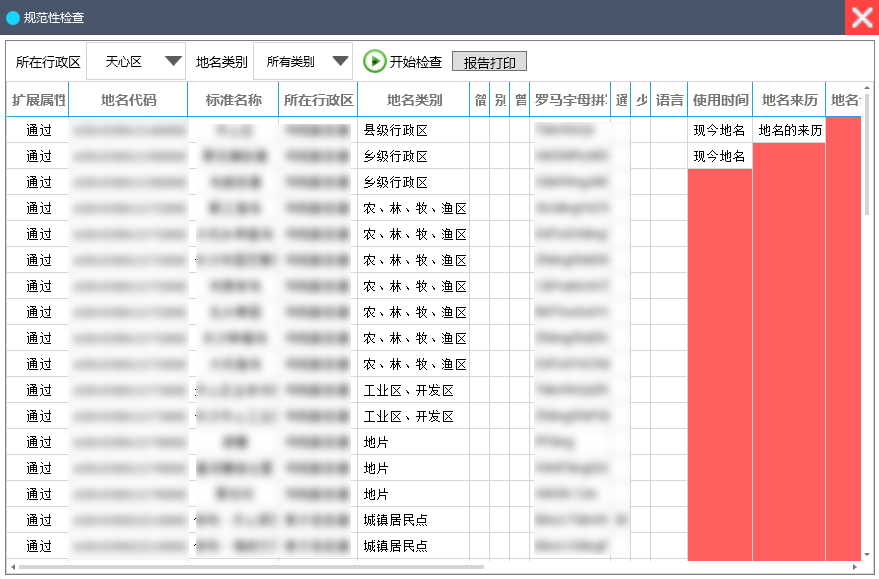Select the 使用时间 column header
Viewport: 879px width, 579px height.
[x=720, y=100]
